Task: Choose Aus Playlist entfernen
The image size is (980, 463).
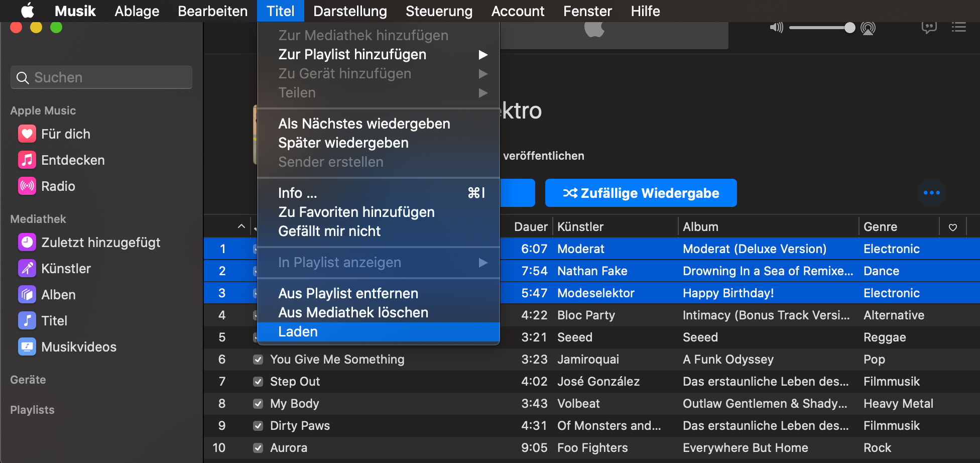Action: pyautogui.click(x=379, y=293)
